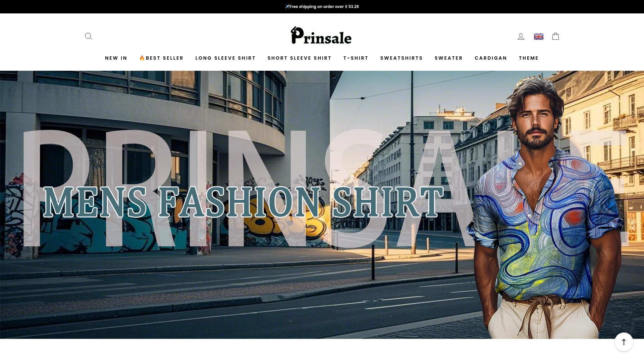This screenshot has width=644, height=362.
Task: Open the Cardigan category
Action: point(491,58)
